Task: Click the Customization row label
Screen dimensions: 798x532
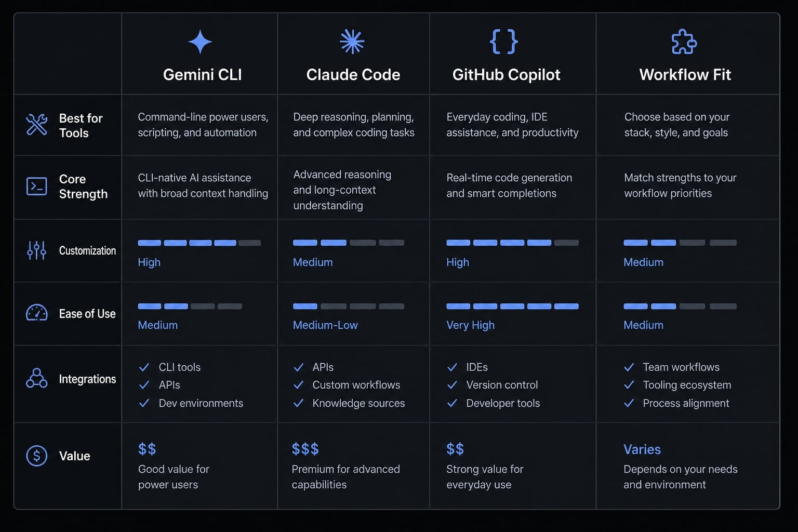Action: 87,250
